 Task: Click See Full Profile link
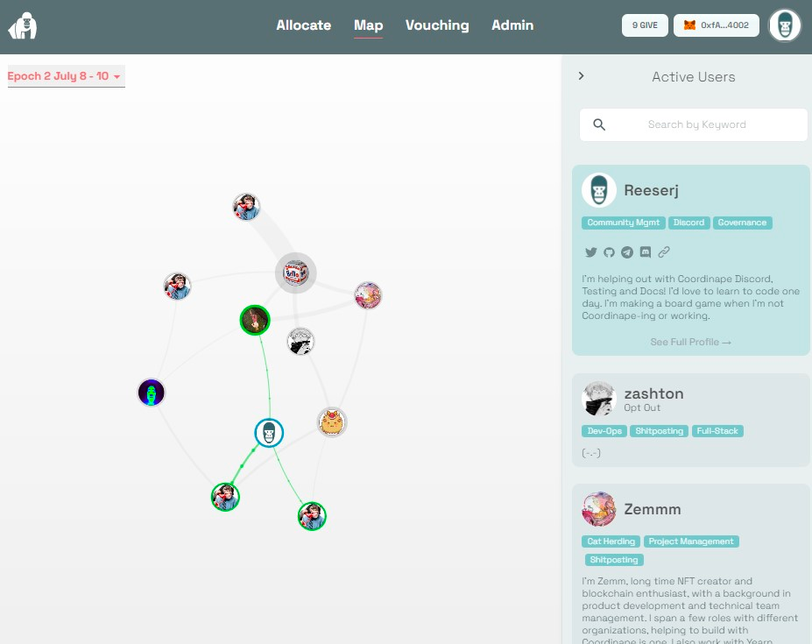pyautogui.click(x=690, y=342)
